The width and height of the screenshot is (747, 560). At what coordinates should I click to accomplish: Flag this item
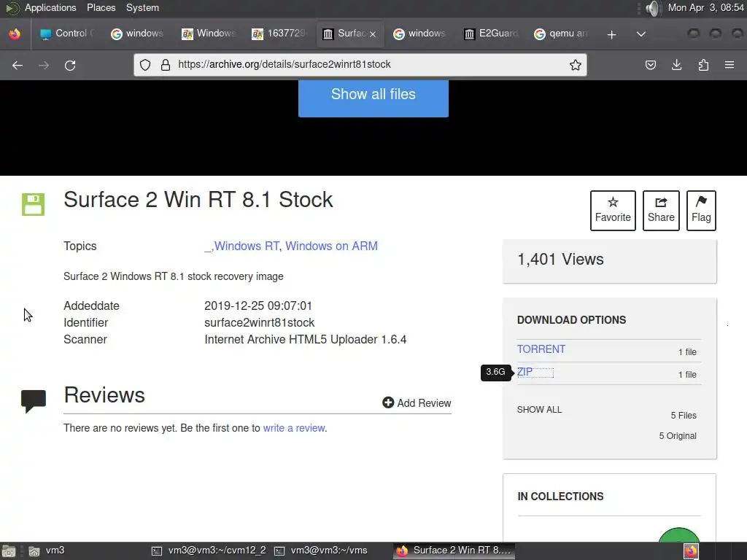[701, 211]
